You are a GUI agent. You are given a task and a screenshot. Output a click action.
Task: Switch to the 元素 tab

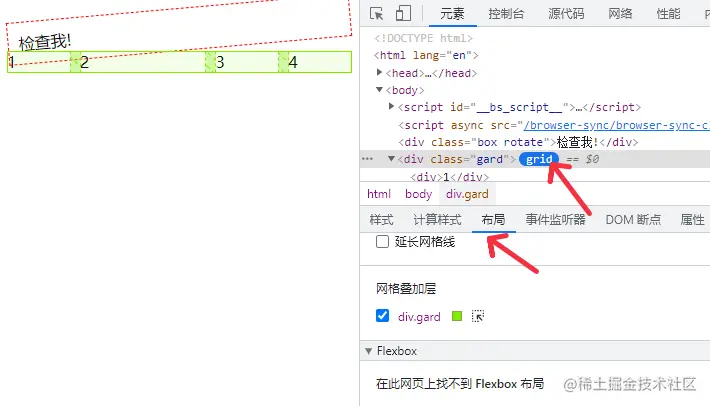tap(452, 14)
